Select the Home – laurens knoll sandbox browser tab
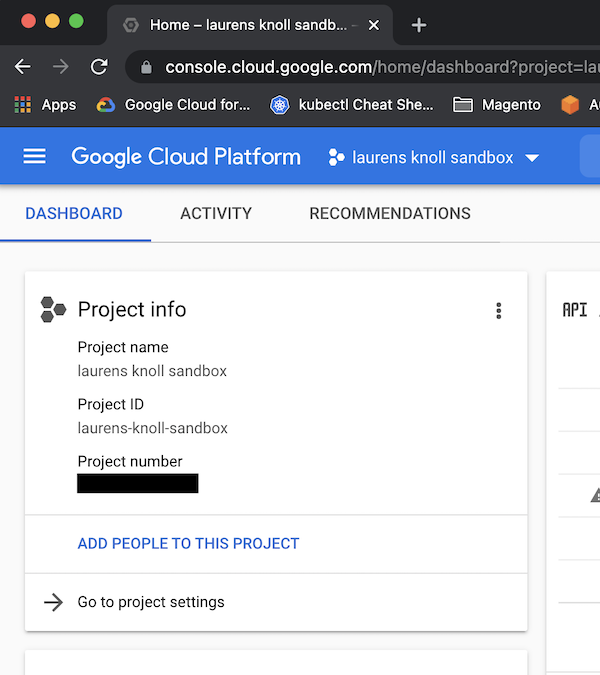The width and height of the screenshot is (600, 675). tap(250, 25)
